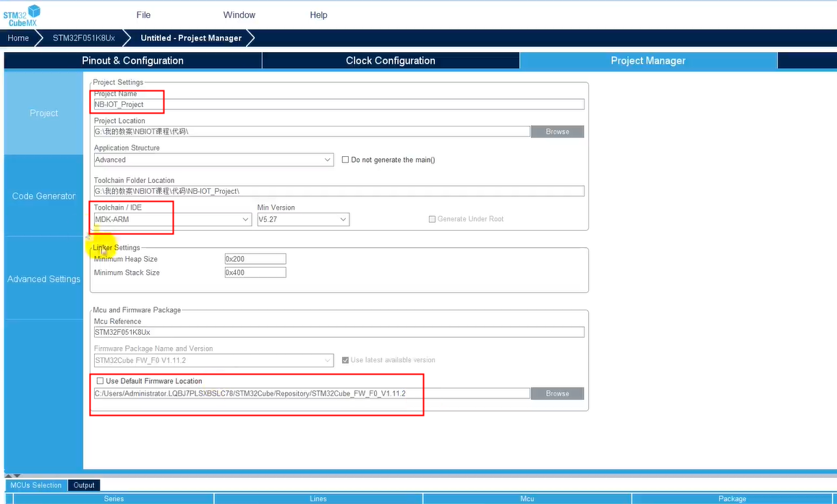
Task: Toggle Generate Under Root checkbox
Action: point(432,219)
